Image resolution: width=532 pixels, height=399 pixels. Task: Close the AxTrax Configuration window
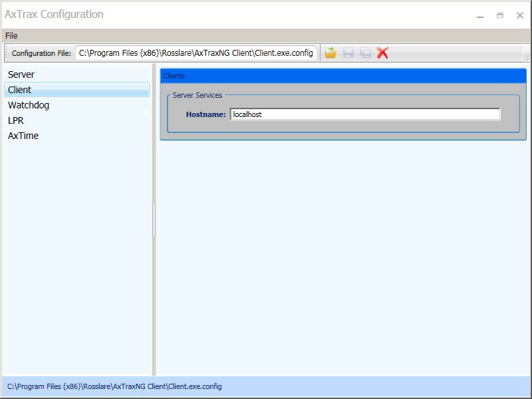click(520, 15)
